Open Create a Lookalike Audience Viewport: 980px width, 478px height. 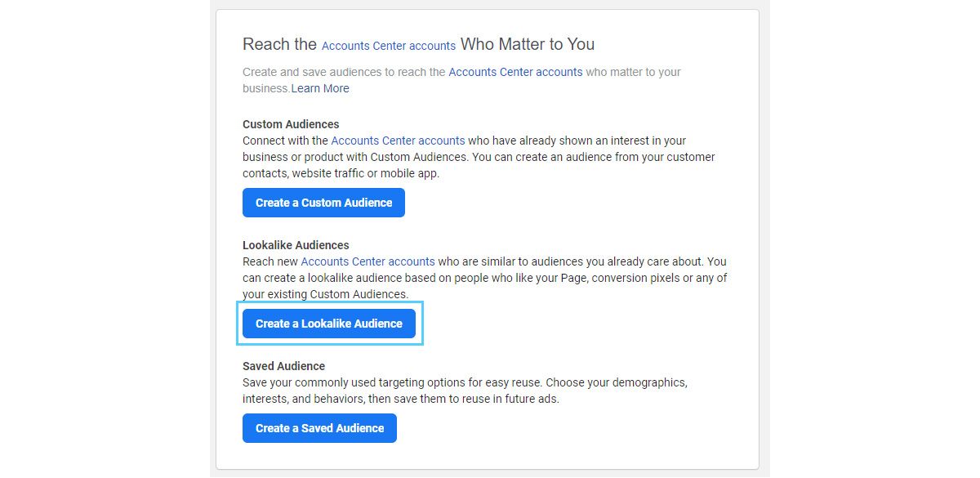point(329,324)
